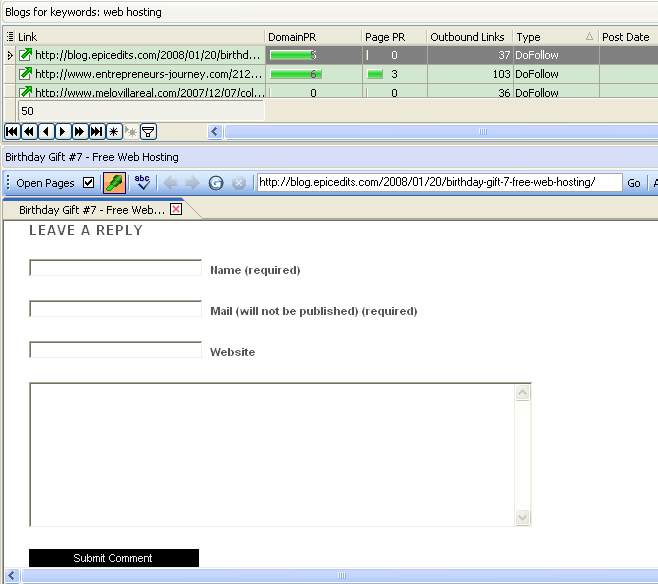Open column chooser icon beside Link header
This screenshot has width=658, height=584.
(x=10, y=37)
